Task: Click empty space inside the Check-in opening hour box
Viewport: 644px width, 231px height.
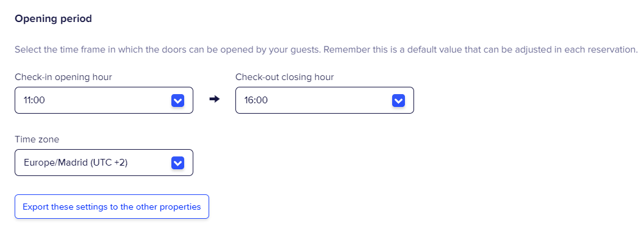Action: (x=107, y=100)
